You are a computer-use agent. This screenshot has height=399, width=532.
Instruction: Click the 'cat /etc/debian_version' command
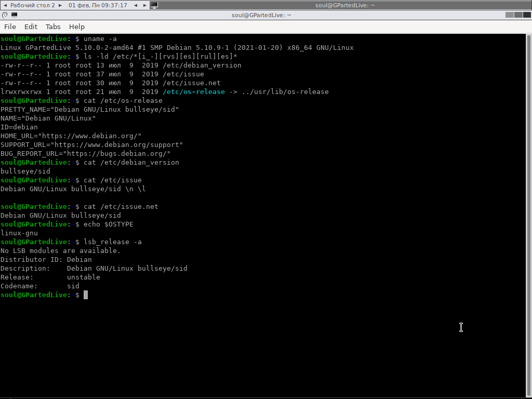pyautogui.click(x=131, y=162)
